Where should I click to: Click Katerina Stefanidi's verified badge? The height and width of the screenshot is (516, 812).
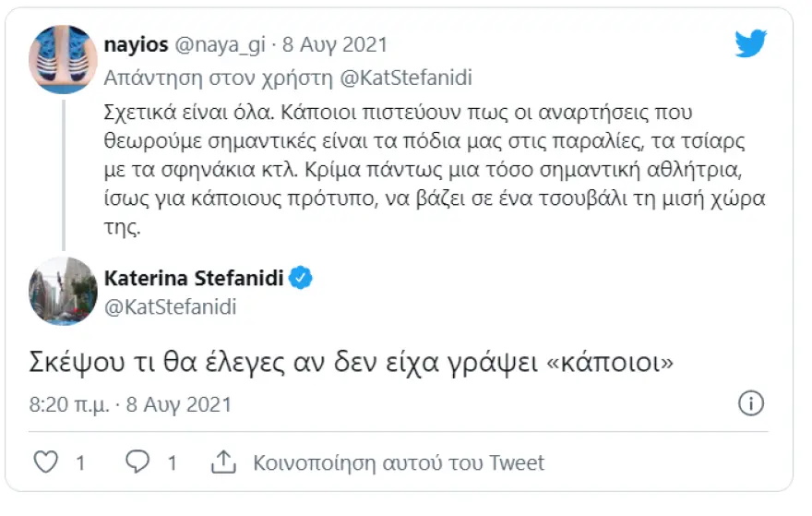click(301, 278)
